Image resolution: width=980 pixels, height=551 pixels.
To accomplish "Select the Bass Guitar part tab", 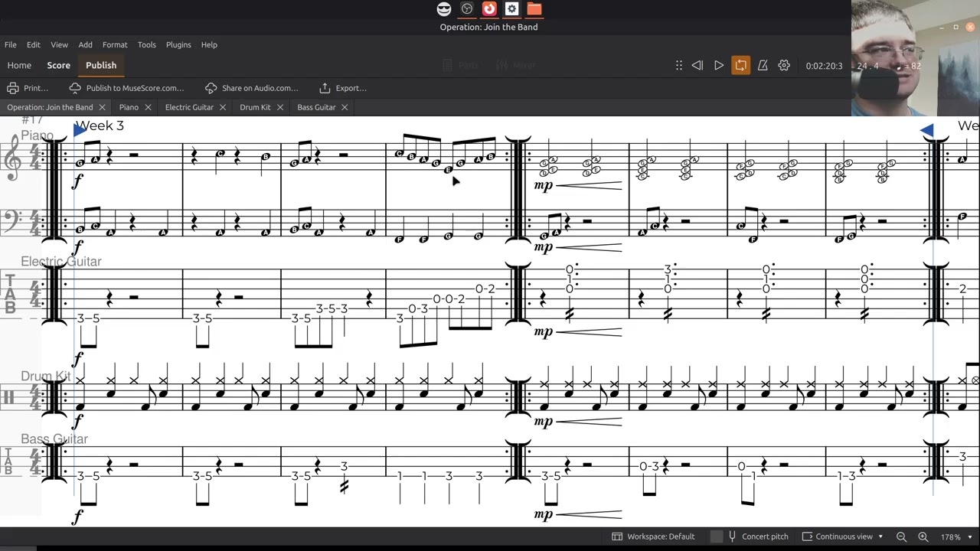I will [316, 108].
